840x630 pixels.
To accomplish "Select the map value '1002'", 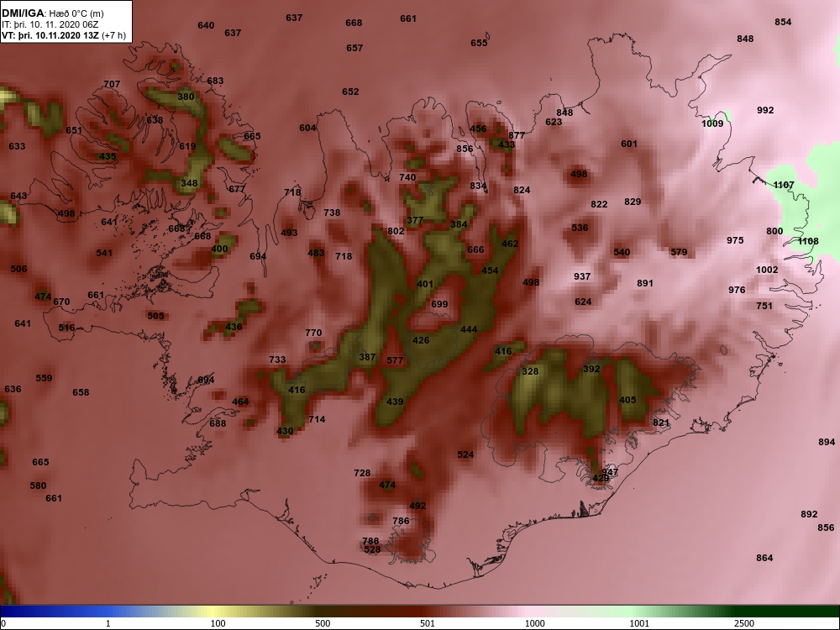I will (767, 270).
